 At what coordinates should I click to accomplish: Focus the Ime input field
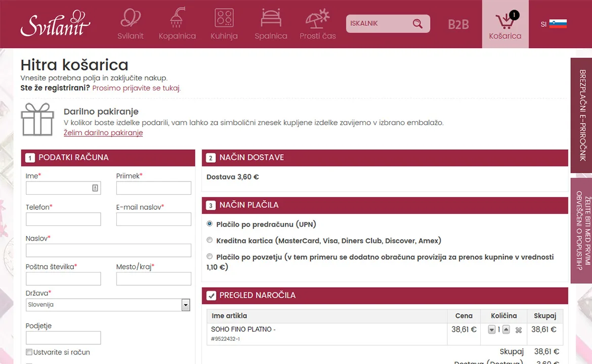(63, 188)
